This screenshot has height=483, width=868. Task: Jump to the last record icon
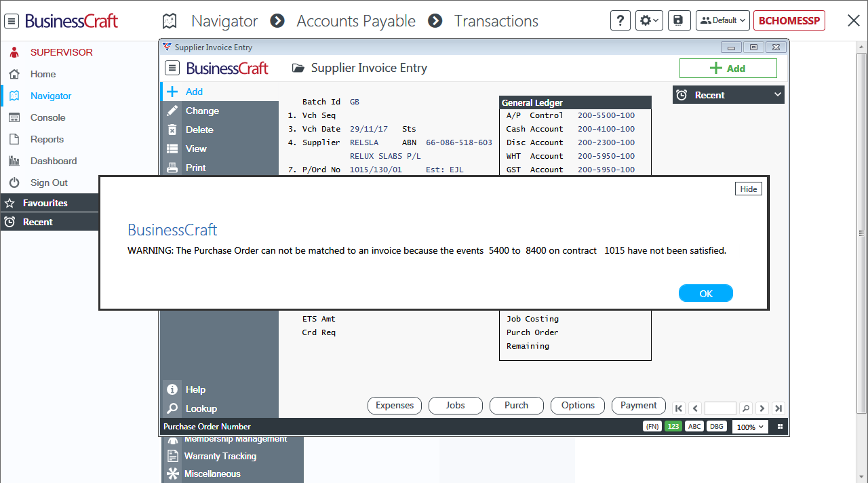click(x=778, y=408)
